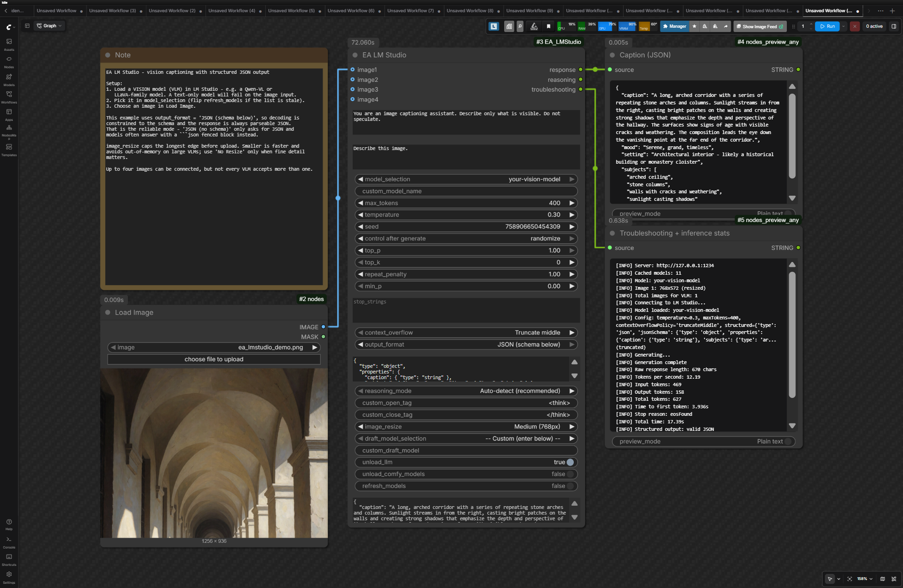Click the 0 active queue button

[874, 26]
